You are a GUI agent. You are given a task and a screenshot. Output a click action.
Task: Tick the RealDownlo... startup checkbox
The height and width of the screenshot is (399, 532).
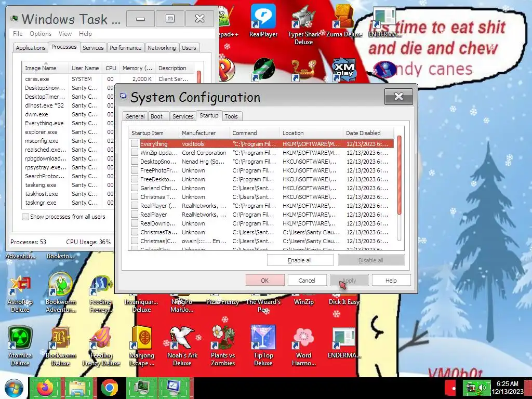(135, 223)
